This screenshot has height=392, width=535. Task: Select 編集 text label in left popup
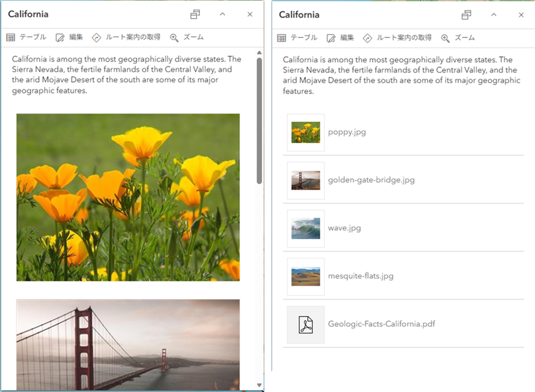75,37
